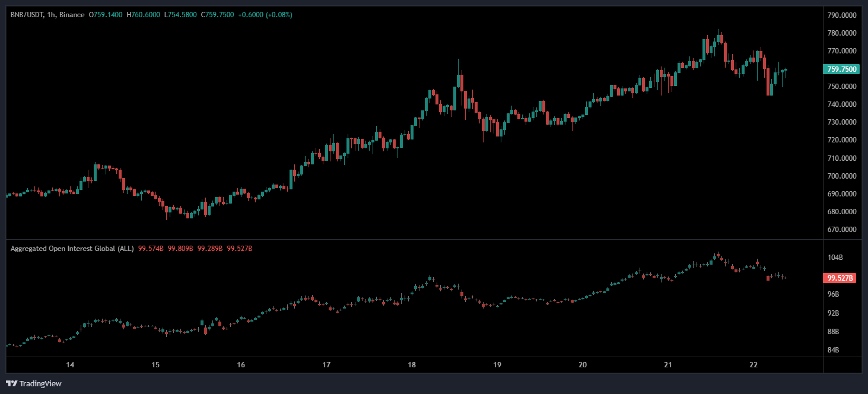Click the date label 20 on time axis
The height and width of the screenshot is (394, 868).
583,364
